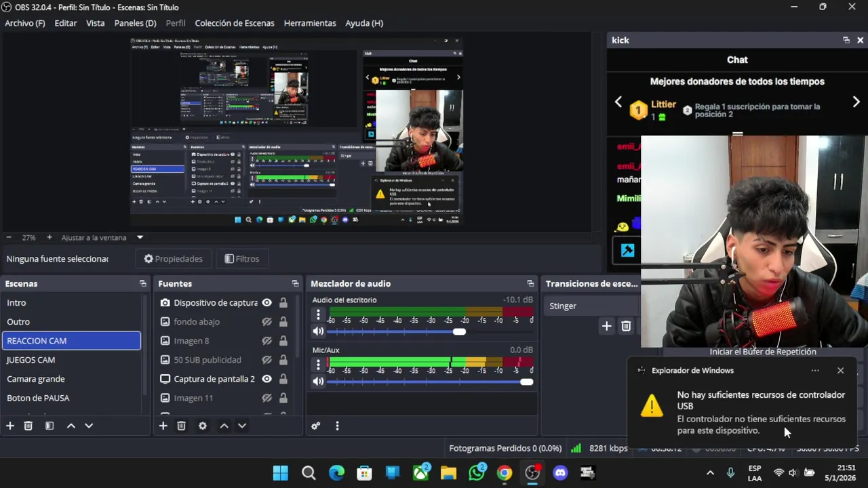Show hidden system tray icons chevron

[710, 473]
